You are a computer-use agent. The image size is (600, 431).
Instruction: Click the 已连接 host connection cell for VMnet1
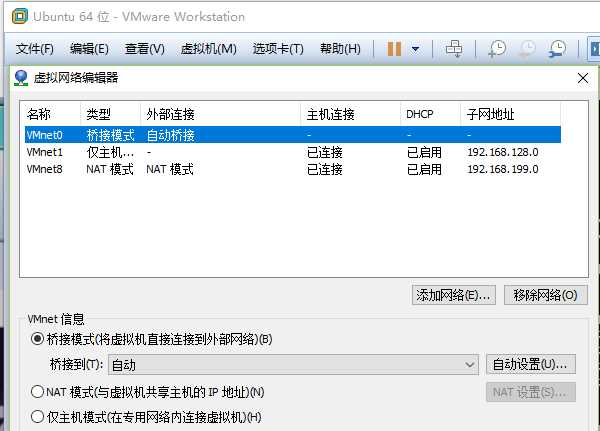(x=325, y=152)
